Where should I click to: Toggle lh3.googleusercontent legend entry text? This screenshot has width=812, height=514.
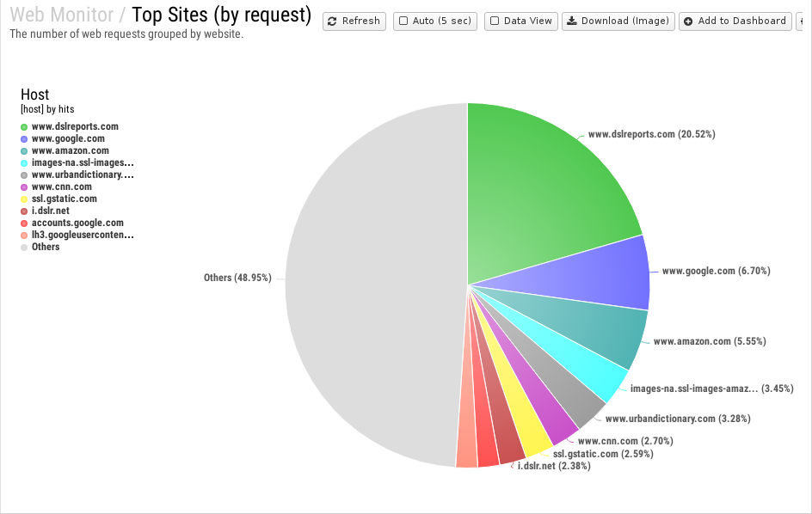(83, 235)
